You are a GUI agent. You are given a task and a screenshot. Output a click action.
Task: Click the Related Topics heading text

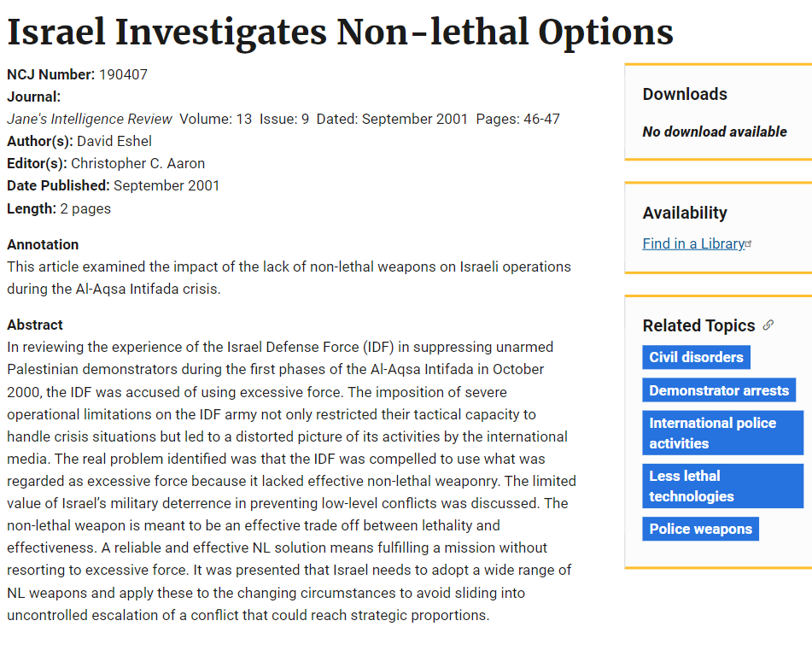[698, 325]
